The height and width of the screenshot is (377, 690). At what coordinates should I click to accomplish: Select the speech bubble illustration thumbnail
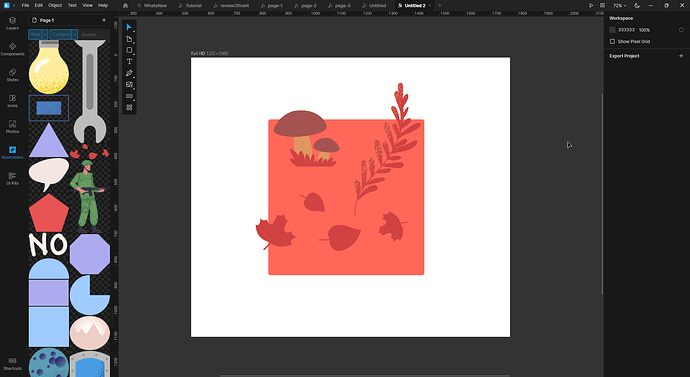tap(49, 175)
